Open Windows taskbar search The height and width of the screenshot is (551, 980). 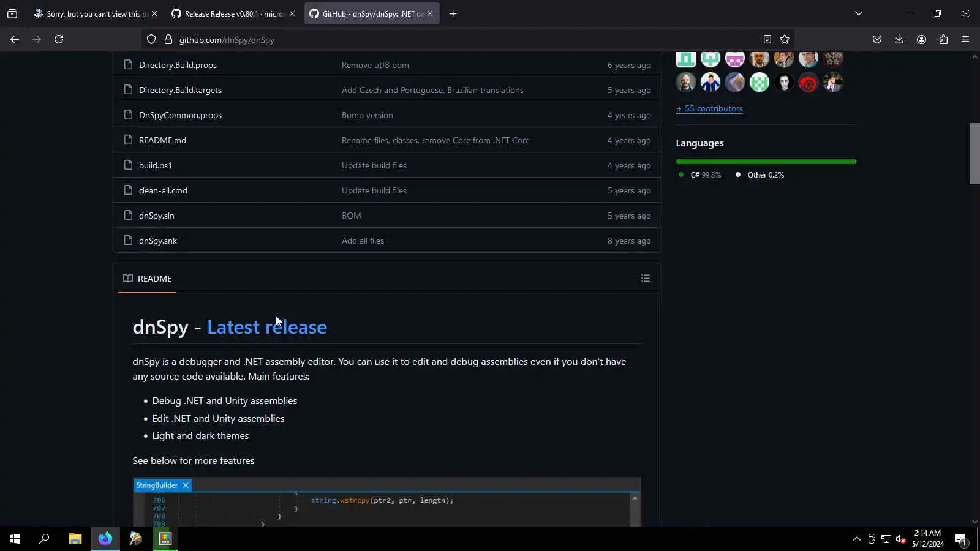(x=44, y=539)
